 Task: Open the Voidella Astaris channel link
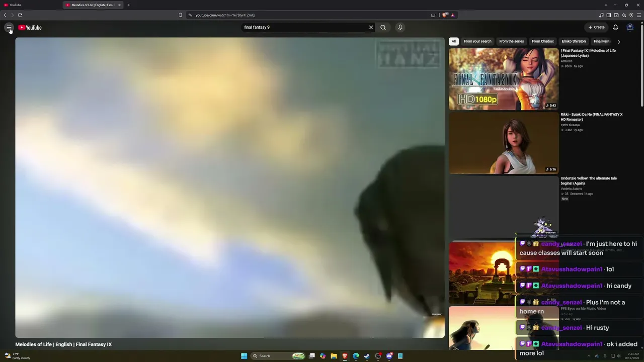[571, 189]
